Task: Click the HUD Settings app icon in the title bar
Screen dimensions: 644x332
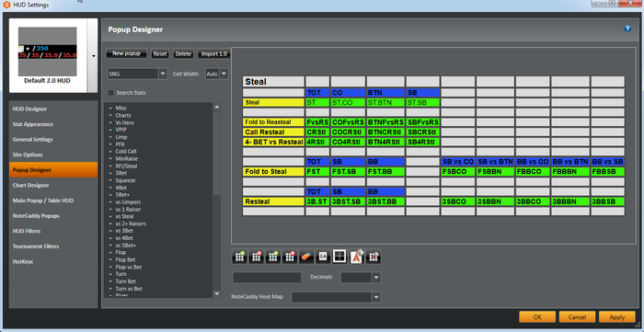Action: click(x=6, y=5)
